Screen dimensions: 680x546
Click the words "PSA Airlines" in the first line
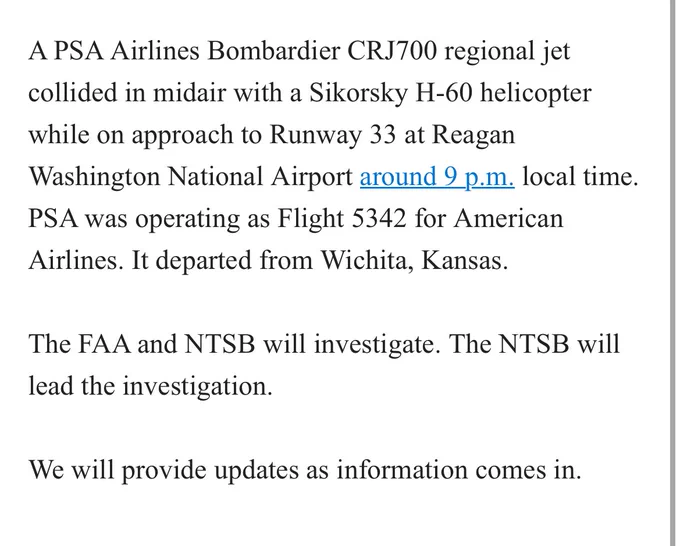pos(126,51)
